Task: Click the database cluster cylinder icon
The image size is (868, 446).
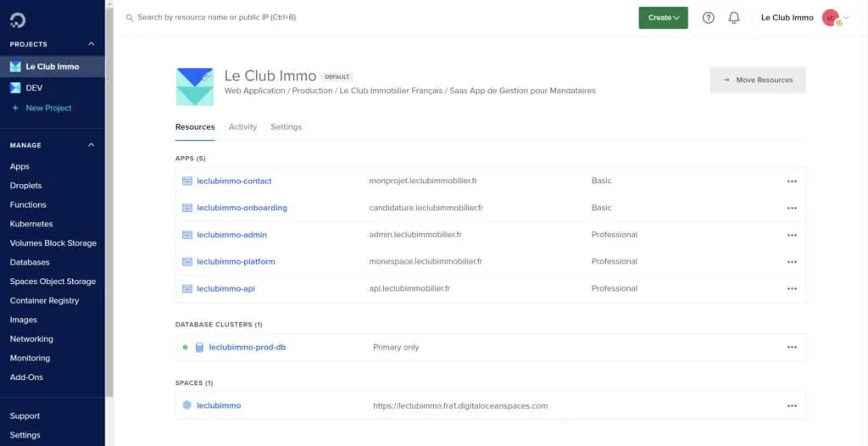Action: click(199, 348)
